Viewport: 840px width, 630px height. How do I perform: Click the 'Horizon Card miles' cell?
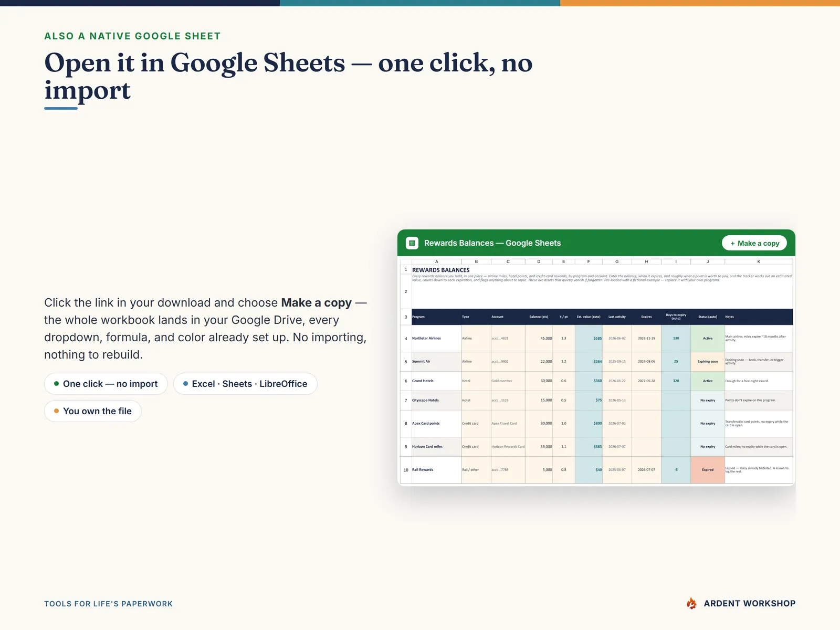tap(436, 447)
